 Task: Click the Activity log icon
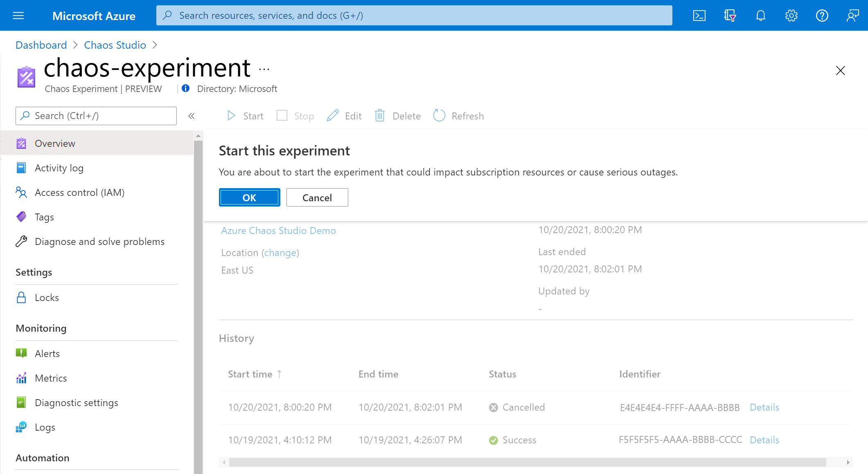(22, 168)
